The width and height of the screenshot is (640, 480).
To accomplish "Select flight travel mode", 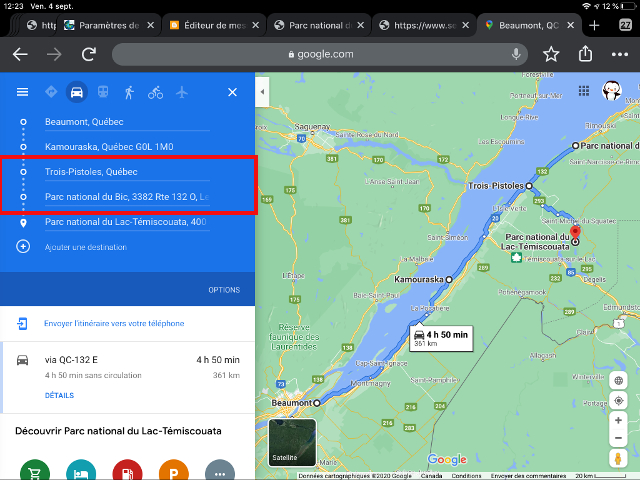I will pos(181,92).
